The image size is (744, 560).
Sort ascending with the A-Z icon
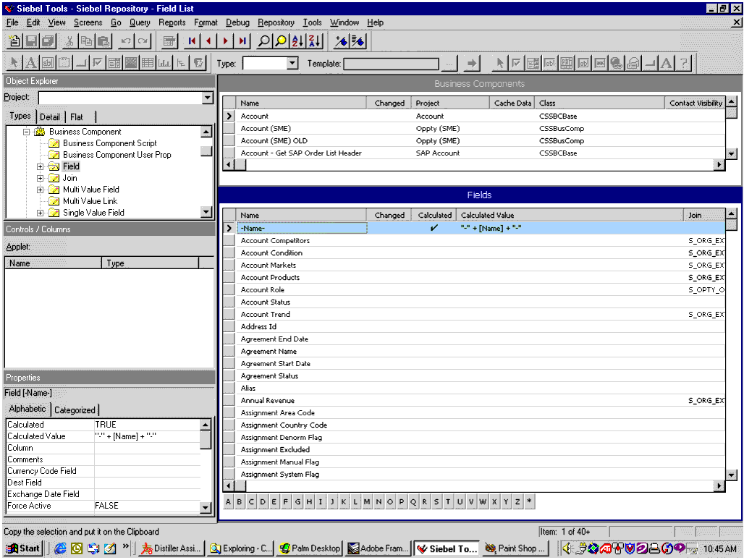297,41
